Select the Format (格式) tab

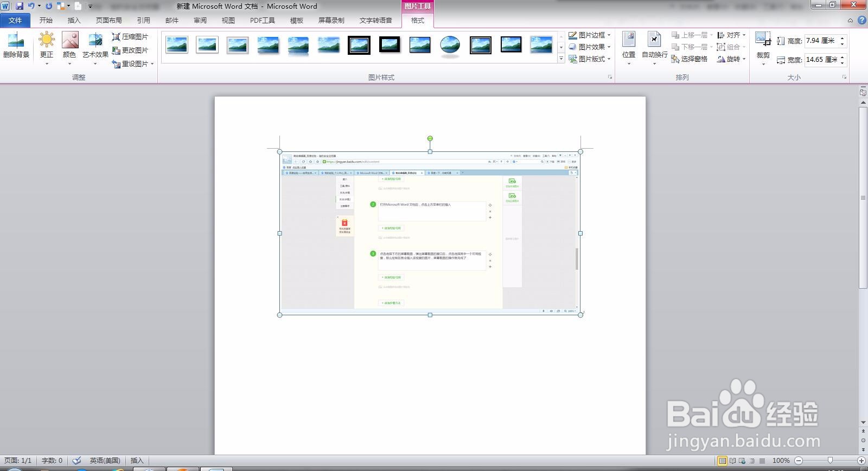click(418, 20)
